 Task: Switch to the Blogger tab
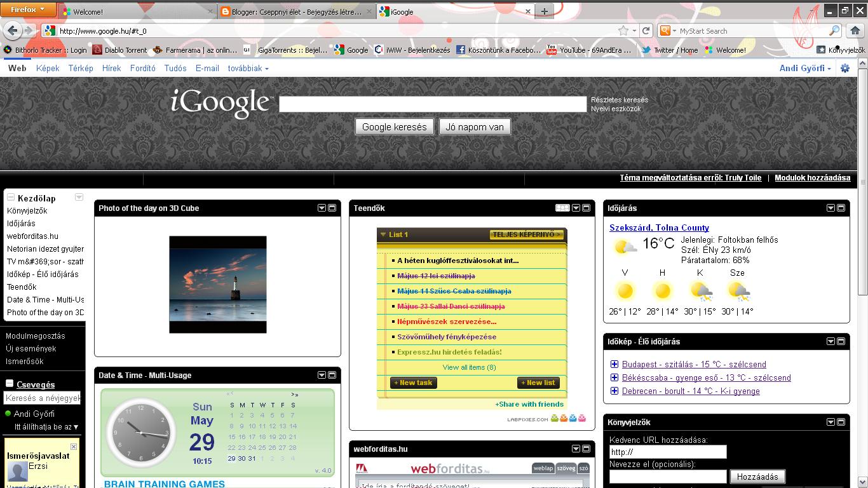(x=296, y=11)
